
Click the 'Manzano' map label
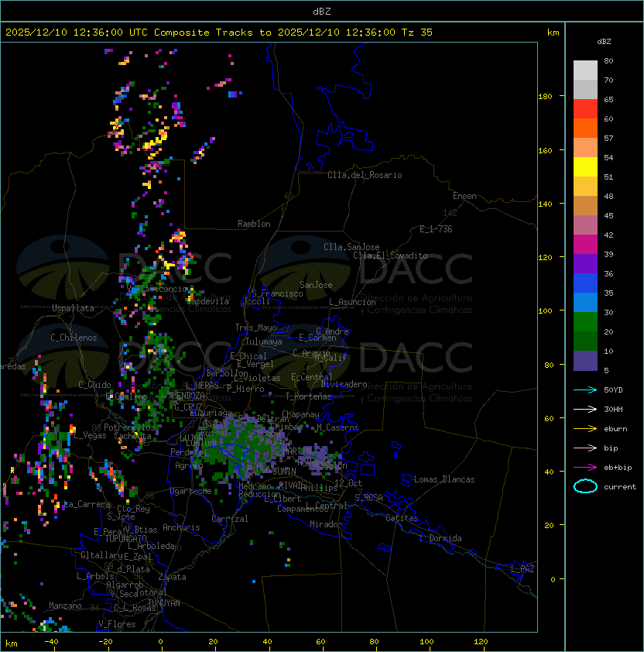(65, 606)
